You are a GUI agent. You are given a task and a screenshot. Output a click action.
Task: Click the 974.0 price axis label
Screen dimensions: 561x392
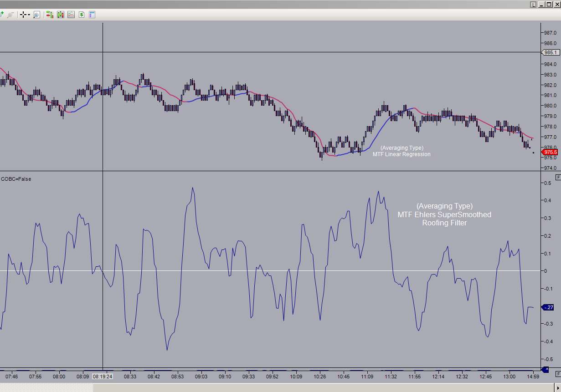[x=550, y=168]
